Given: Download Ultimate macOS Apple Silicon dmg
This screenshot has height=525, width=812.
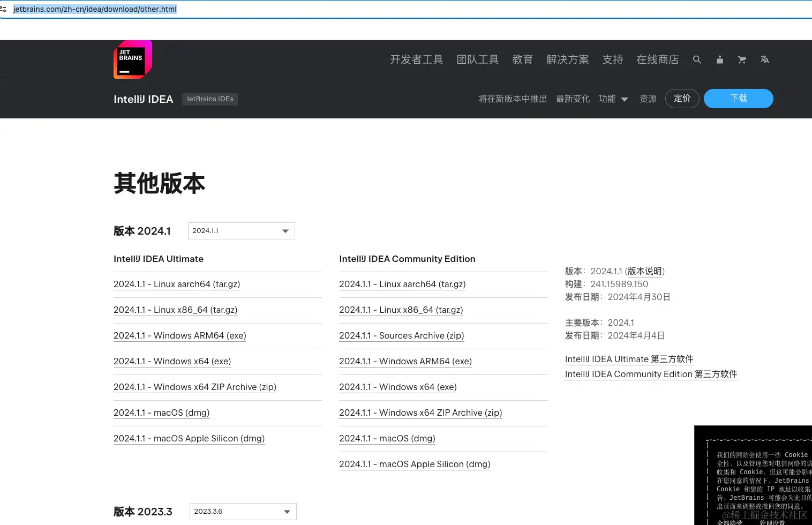Looking at the screenshot, I should pos(189,439).
